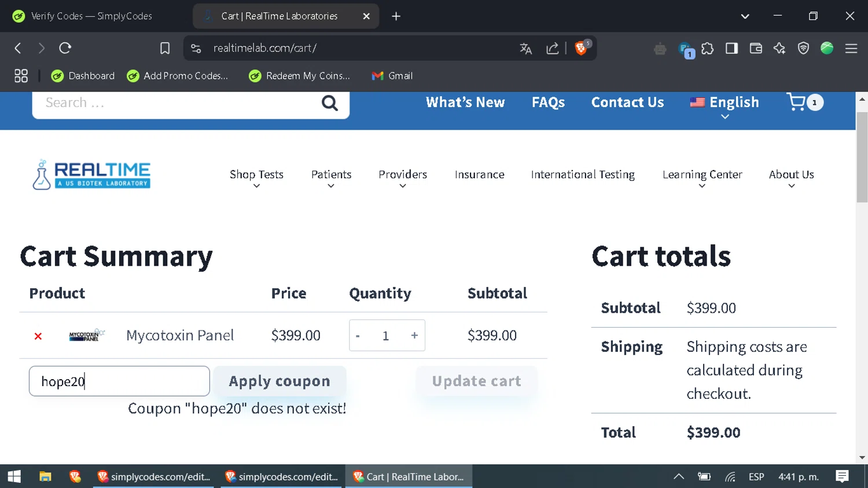This screenshot has height=488, width=868.
Task: Open the tab search chevron
Action: [745, 16]
